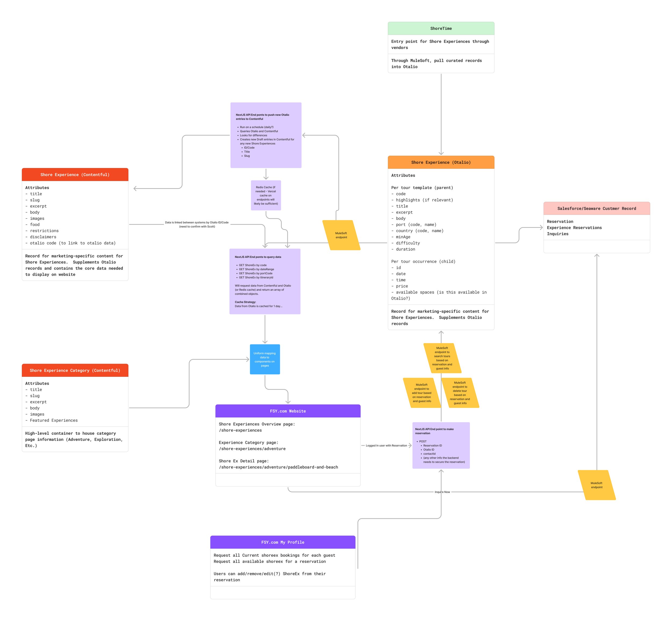Click the FSY.com My Profile header
This screenshot has height=621, width=672.
pyautogui.click(x=283, y=542)
